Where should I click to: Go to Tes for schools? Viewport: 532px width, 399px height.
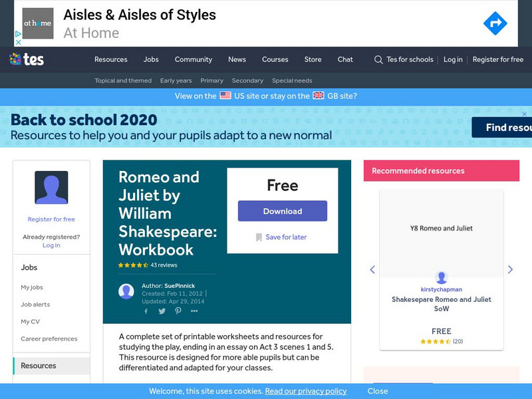410,59
